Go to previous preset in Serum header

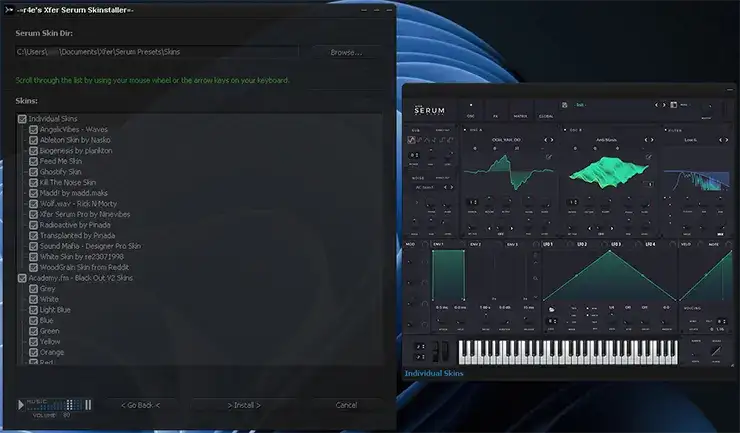pyautogui.click(x=656, y=105)
